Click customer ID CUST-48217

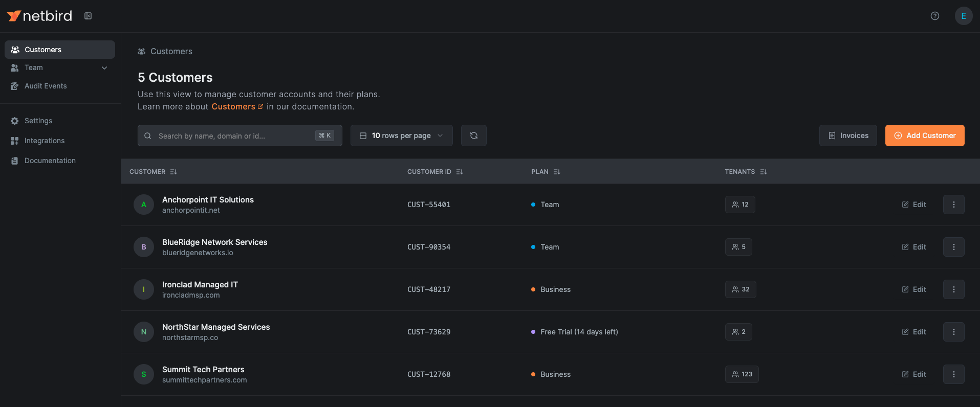click(429, 289)
